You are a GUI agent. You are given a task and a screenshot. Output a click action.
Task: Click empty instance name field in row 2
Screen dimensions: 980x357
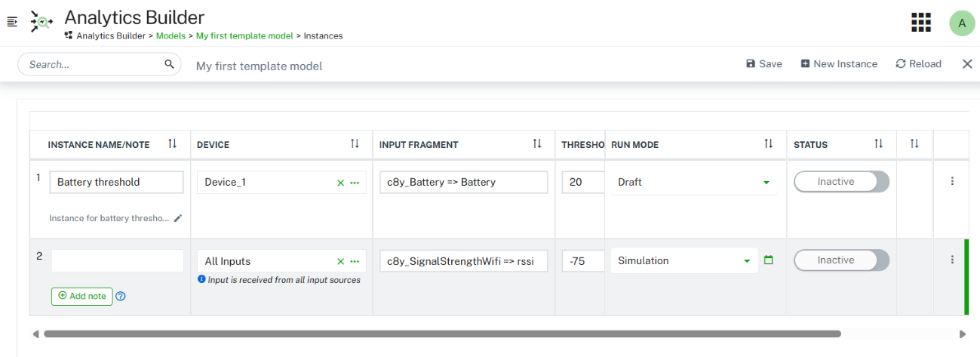pyautogui.click(x=117, y=261)
